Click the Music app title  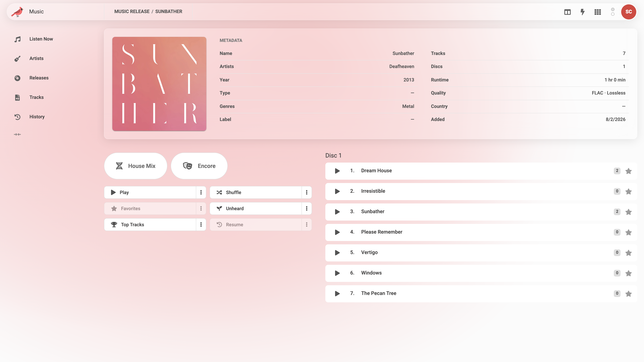point(37,12)
